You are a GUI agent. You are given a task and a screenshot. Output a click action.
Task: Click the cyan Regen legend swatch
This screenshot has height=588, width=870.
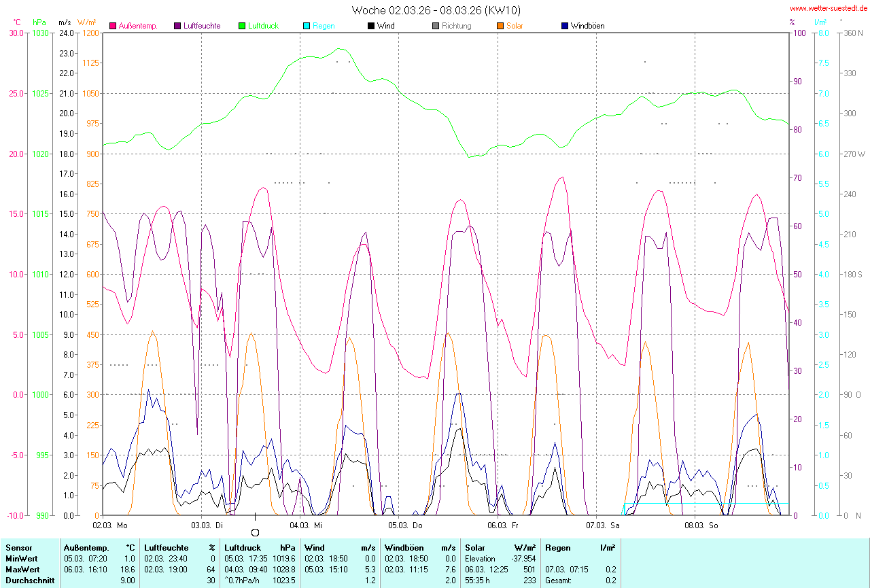307,26
